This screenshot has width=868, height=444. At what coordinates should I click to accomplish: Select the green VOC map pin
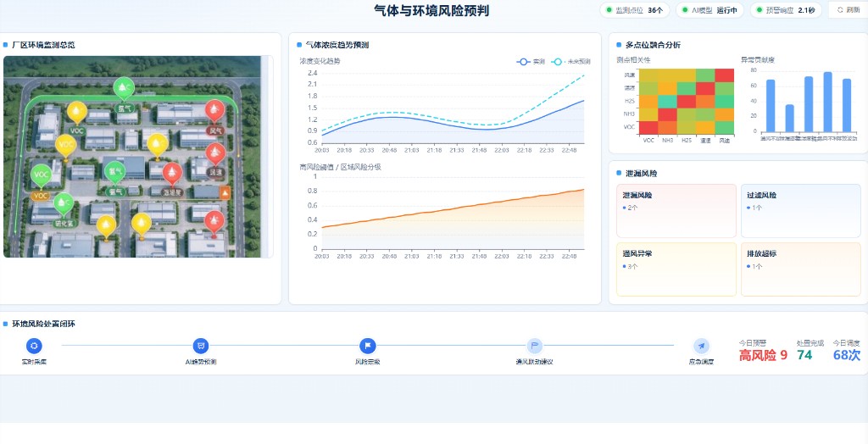click(41, 176)
